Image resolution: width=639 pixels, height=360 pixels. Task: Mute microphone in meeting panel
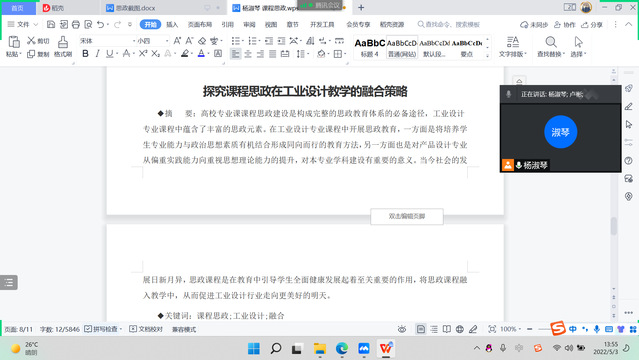point(508,94)
